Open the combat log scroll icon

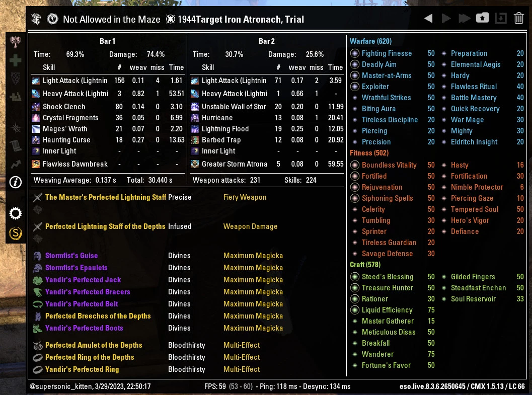pyautogui.click(x=16, y=145)
